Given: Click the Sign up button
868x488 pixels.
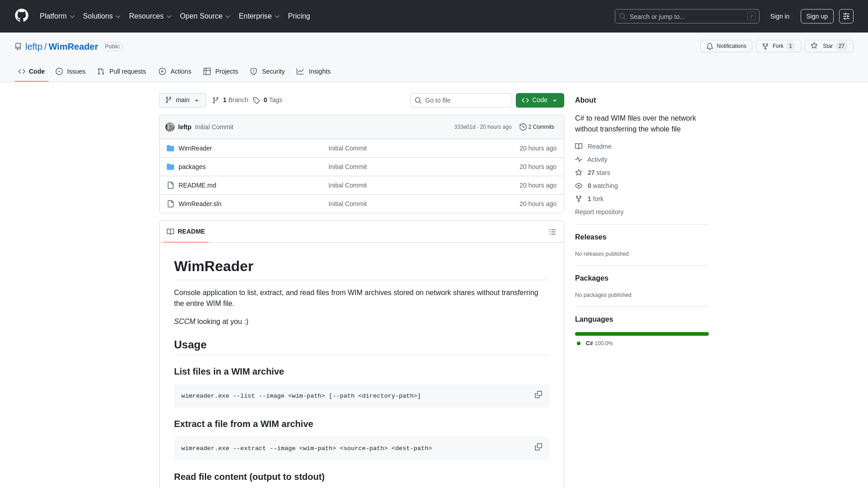Looking at the screenshot, I should pos(816,16).
